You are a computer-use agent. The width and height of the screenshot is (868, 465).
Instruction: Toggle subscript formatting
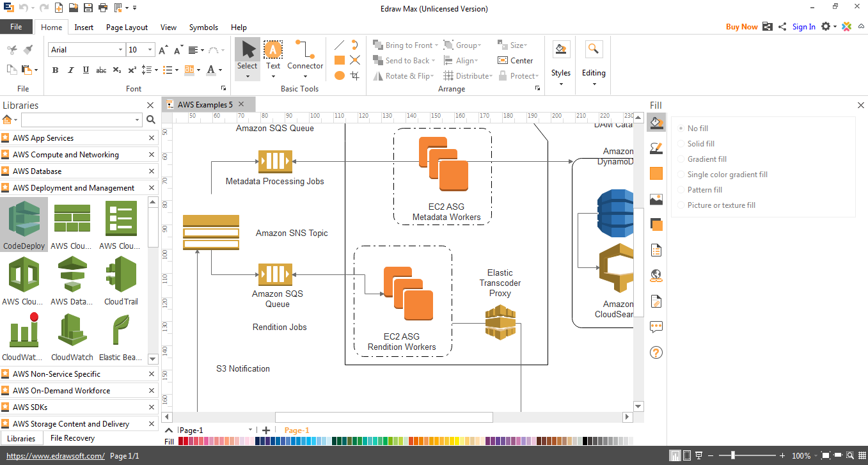[116, 70]
